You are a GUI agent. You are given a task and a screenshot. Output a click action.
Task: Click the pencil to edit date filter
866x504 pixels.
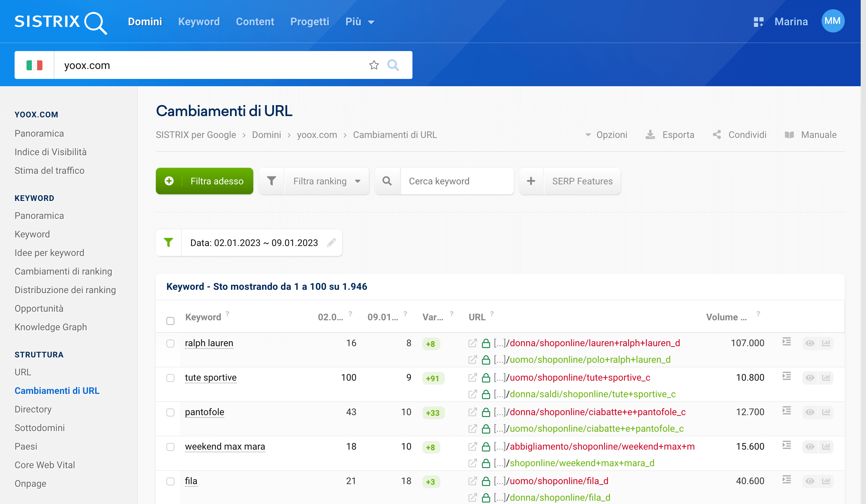[x=331, y=243]
